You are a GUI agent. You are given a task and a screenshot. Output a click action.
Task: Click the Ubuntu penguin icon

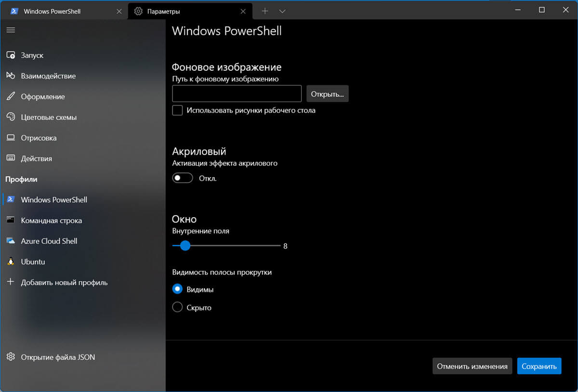click(x=11, y=261)
